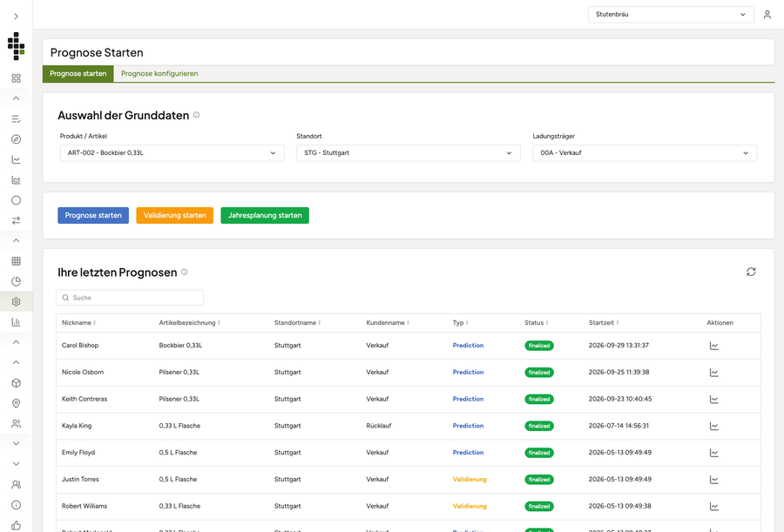This screenshot has height=532, width=784.
Task: Sort table by Standortname column
Action: tap(298, 323)
